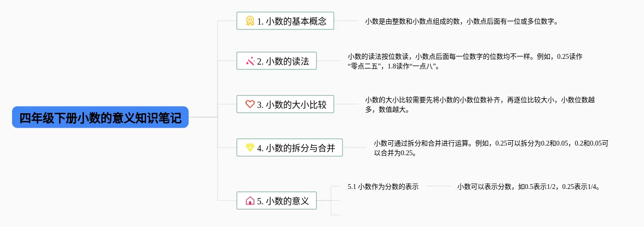Click the diamond icon on node 4
This screenshot has width=644, height=227.
pyautogui.click(x=250, y=147)
